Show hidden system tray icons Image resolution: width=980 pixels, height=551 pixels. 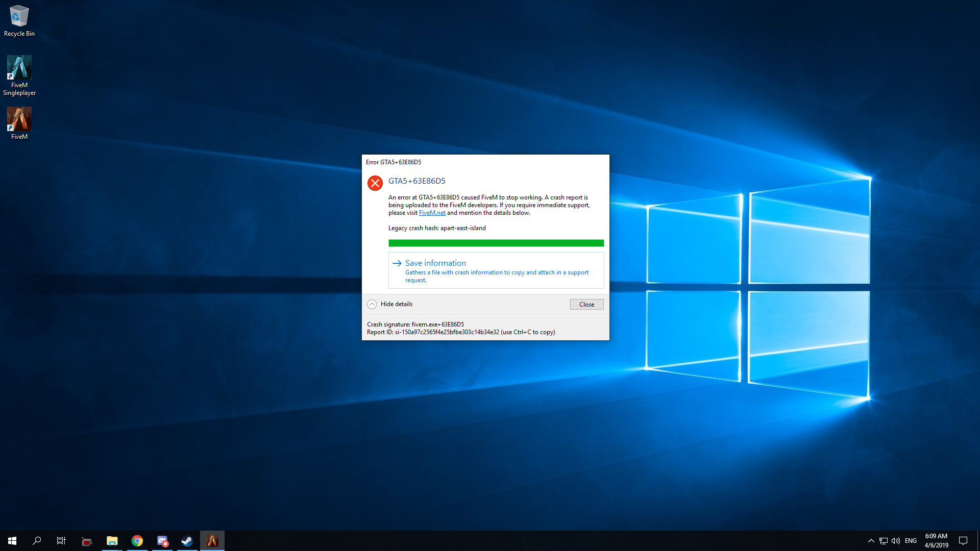[x=871, y=541]
